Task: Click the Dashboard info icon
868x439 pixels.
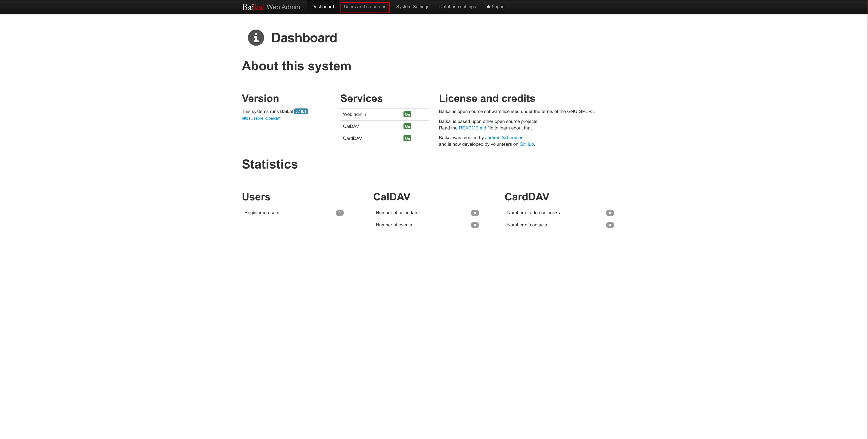Action: tap(256, 38)
